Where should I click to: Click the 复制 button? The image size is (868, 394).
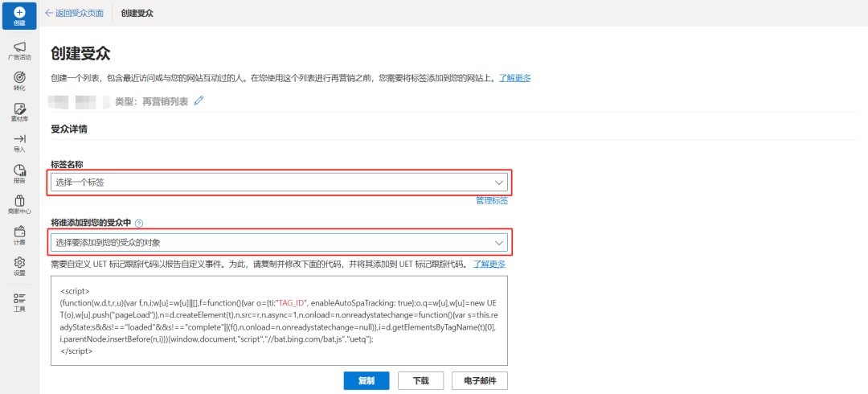point(366,380)
